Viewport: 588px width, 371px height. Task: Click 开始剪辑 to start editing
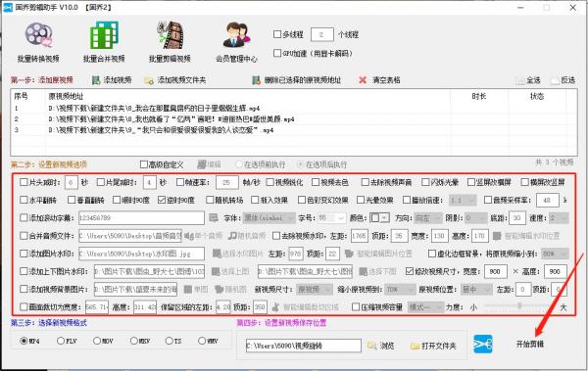tap(529, 344)
